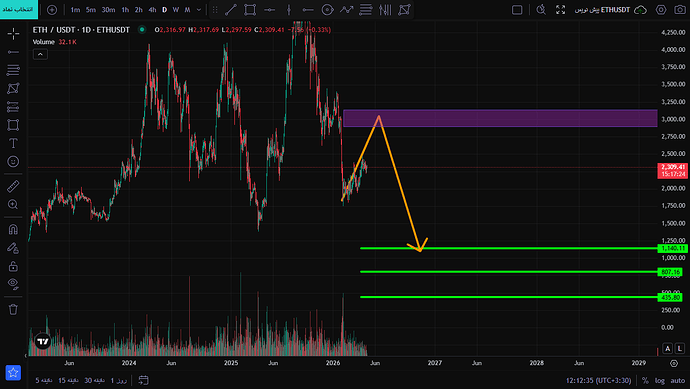Open timezone 12:12:35 (UTC+3:30) menu
Image resolution: width=690 pixels, height=389 pixels.
[598, 381]
